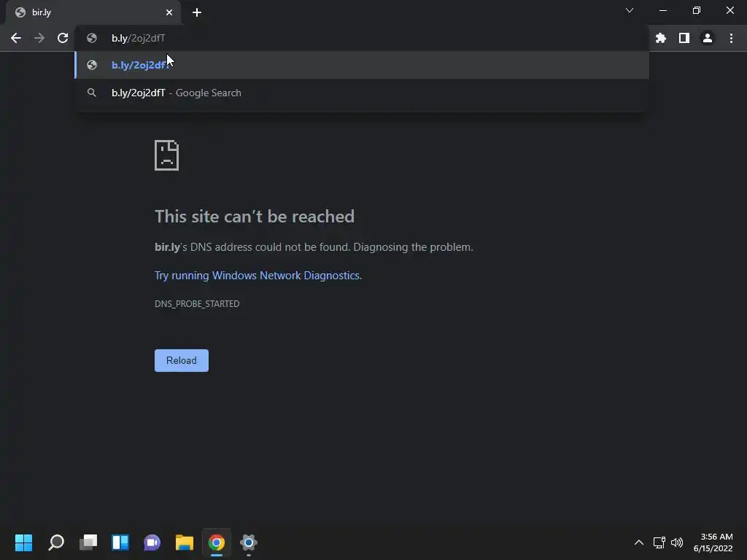The width and height of the screenshot is (747, 560).
Task: Click the sad page error icon
Action: coord(167,155)
